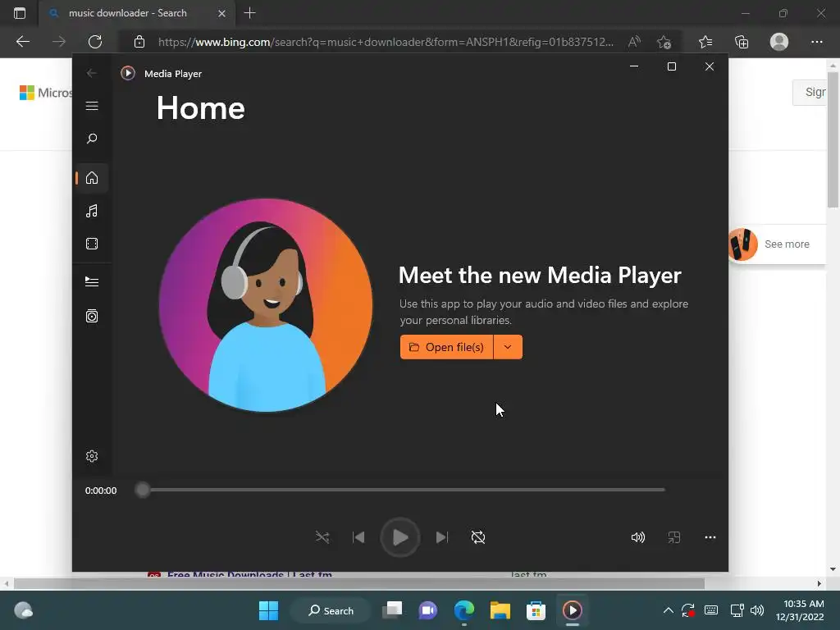
Task: Open the Play queue in the sidebar
Action: point(92,282)
